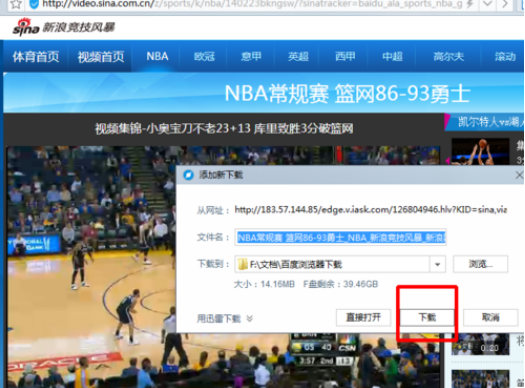This screenshot has height=388, width=525.
Task: Expand 用迅雷下载 options chevron
Action: click(249, 318)
